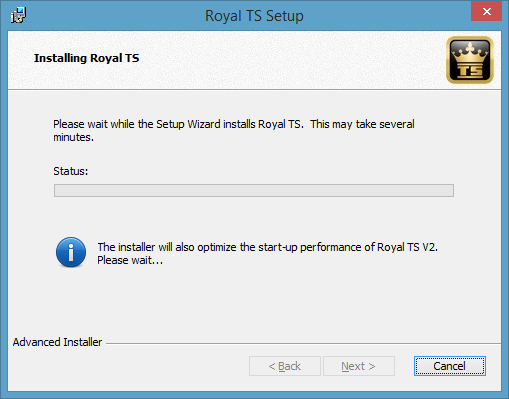509x399 pixels.
Task: Open the installer system menu icon in title bar
Action: click(x=18, y=15)
